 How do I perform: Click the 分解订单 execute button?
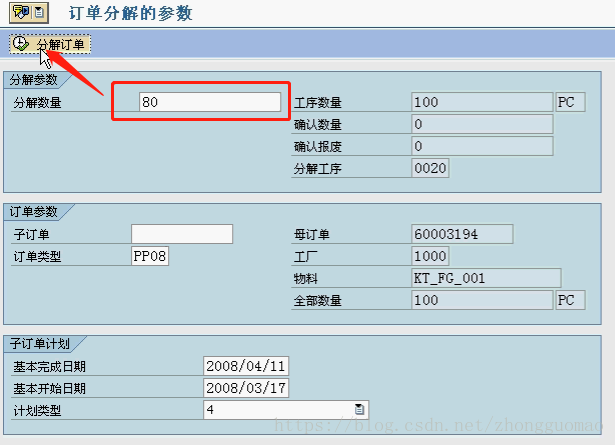coord(50,44)
